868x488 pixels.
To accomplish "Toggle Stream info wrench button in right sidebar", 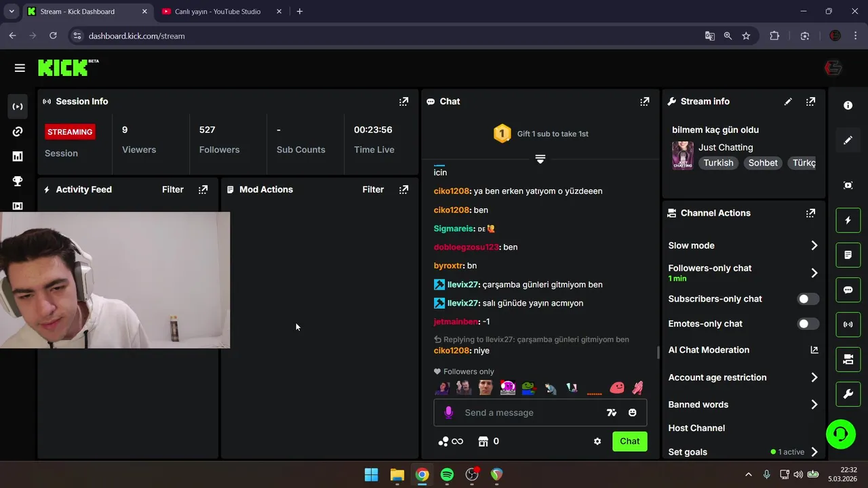I will click(x=848, y=394).
